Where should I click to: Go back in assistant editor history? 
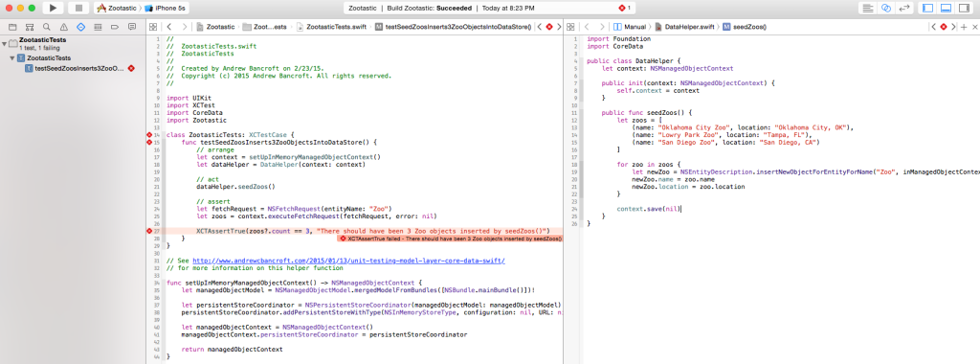tap(588, 27)
